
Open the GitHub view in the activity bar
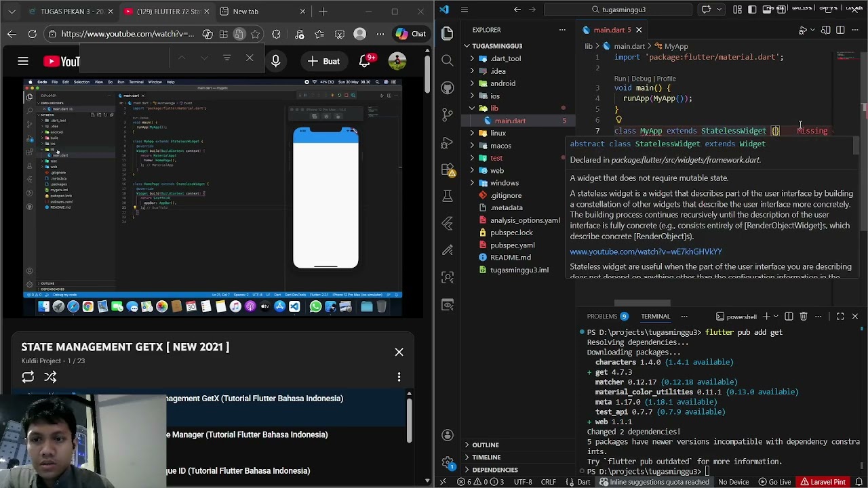(x=447, y=87)
